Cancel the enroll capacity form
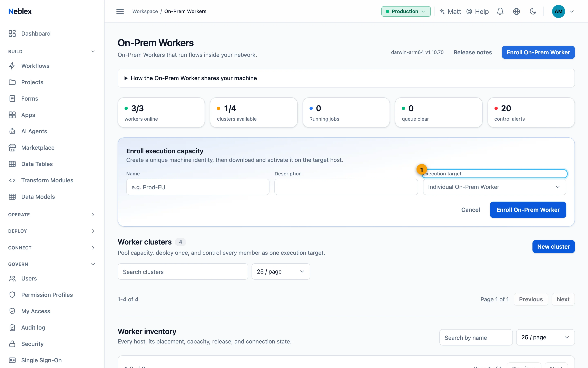 coord(471,210)
